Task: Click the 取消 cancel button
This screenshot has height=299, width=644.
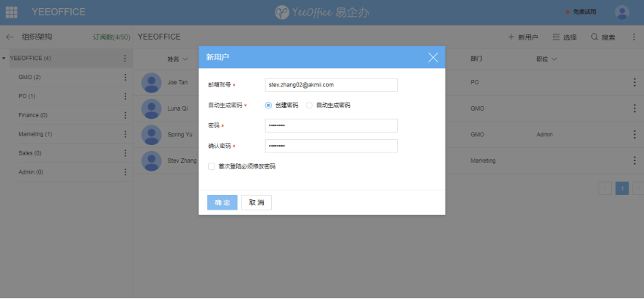Action: pos(256,202)
